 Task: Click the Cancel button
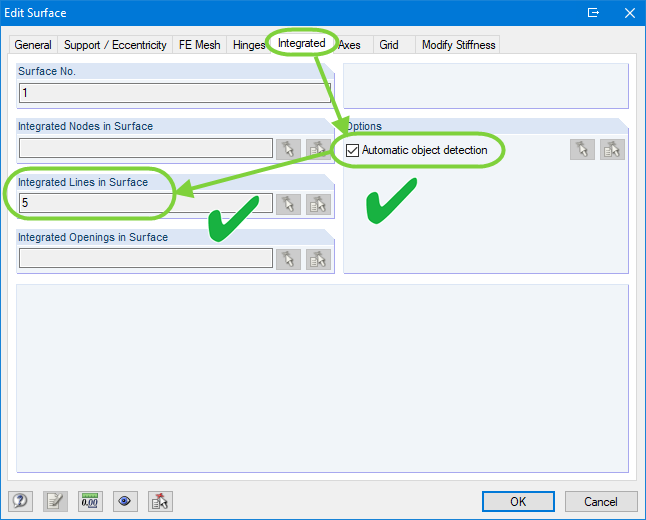click(601, 501)
